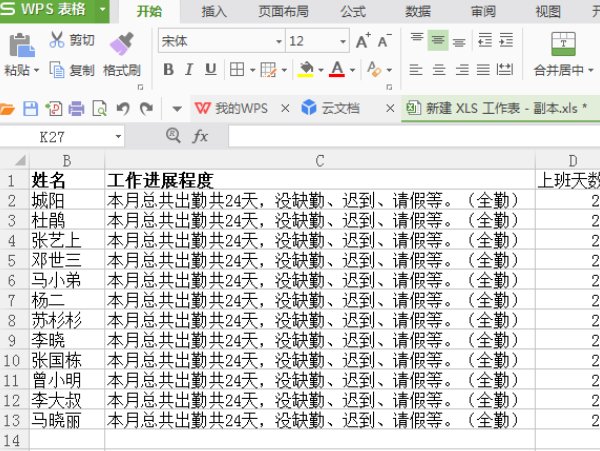Save workbook with floppy disk icon
This screenshot has width=600, height=451.
coord(31,109)
